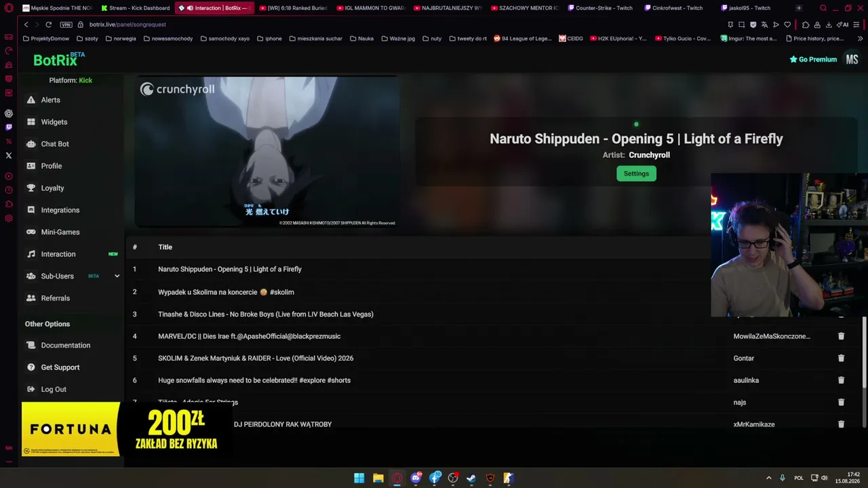Open the Documentation link

point(66,345)
